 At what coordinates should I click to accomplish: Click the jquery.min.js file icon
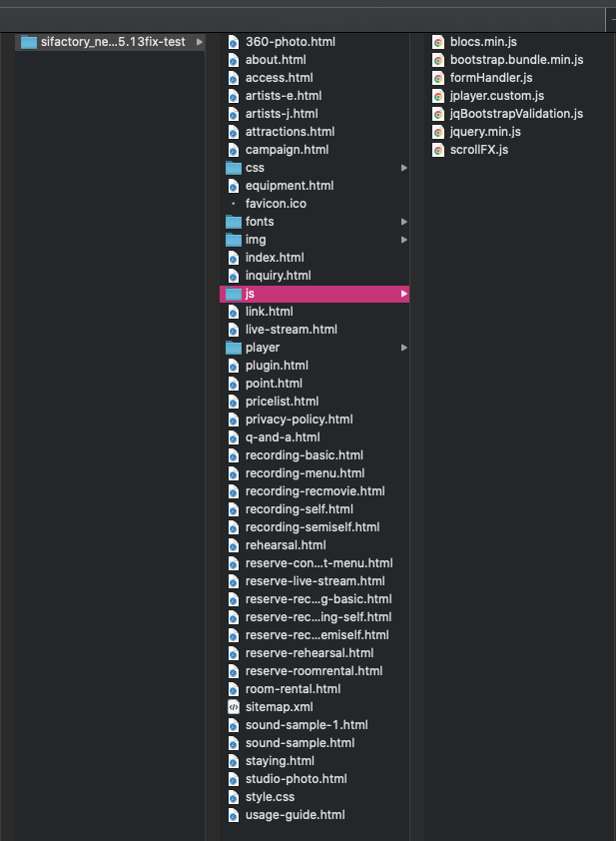tap(438, 132)
